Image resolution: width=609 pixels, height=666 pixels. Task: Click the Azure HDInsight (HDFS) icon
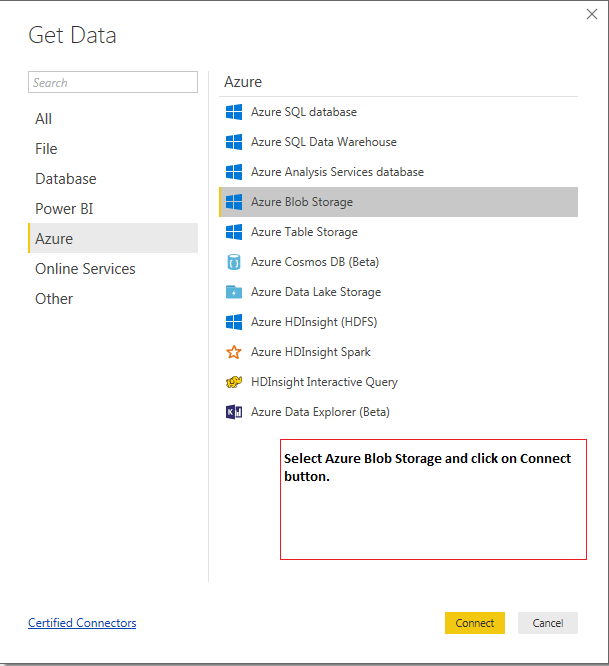(234, 322)
